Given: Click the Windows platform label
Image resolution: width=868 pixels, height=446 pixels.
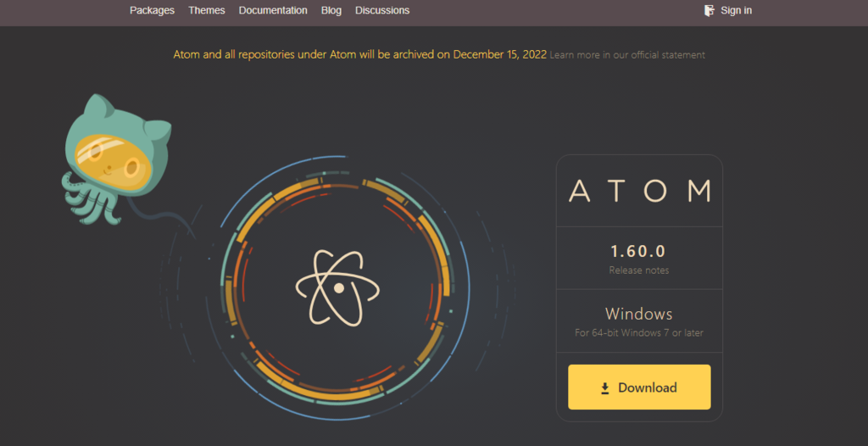Looking at the screenshot, I should [x=639, y=314].
